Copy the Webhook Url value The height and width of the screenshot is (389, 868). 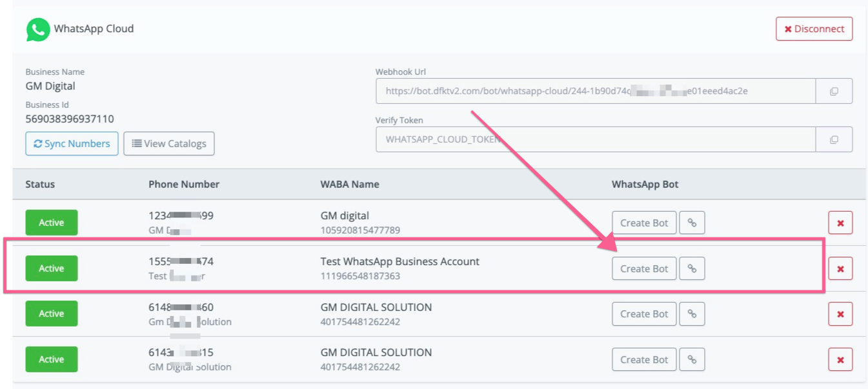(x=834, y=91)
